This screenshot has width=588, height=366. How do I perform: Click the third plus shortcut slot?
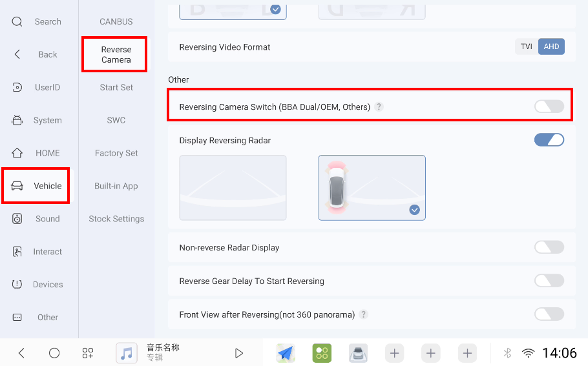point(467,353)
